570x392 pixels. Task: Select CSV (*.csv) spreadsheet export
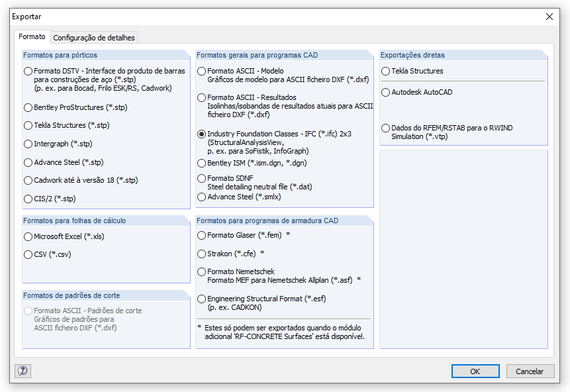[28, 254]
